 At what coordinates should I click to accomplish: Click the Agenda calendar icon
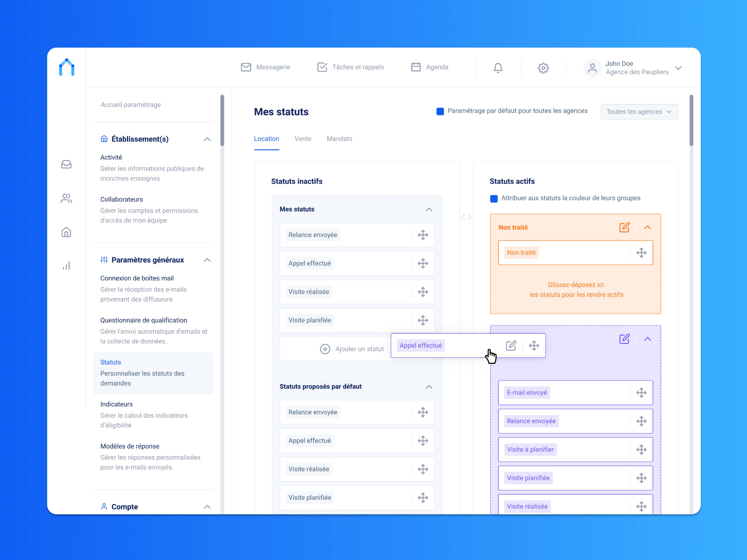pos(416,67)
